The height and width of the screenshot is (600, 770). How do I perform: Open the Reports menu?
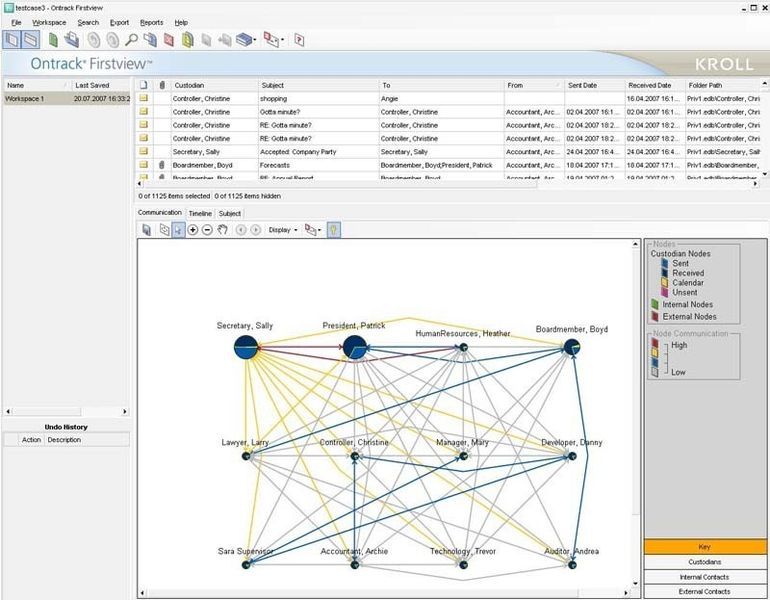point(152,23)
